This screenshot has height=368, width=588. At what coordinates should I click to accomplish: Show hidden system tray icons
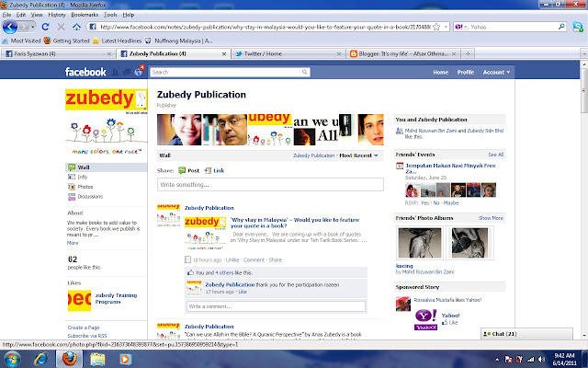coord(497,360)
